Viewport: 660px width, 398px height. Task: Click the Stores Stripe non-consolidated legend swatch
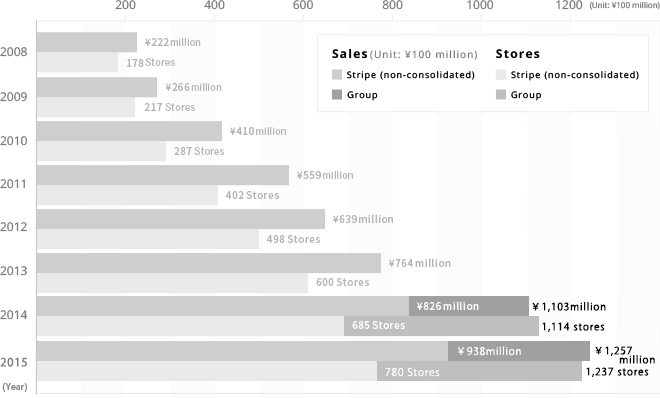pyautogui.click(x=501, y=75)
